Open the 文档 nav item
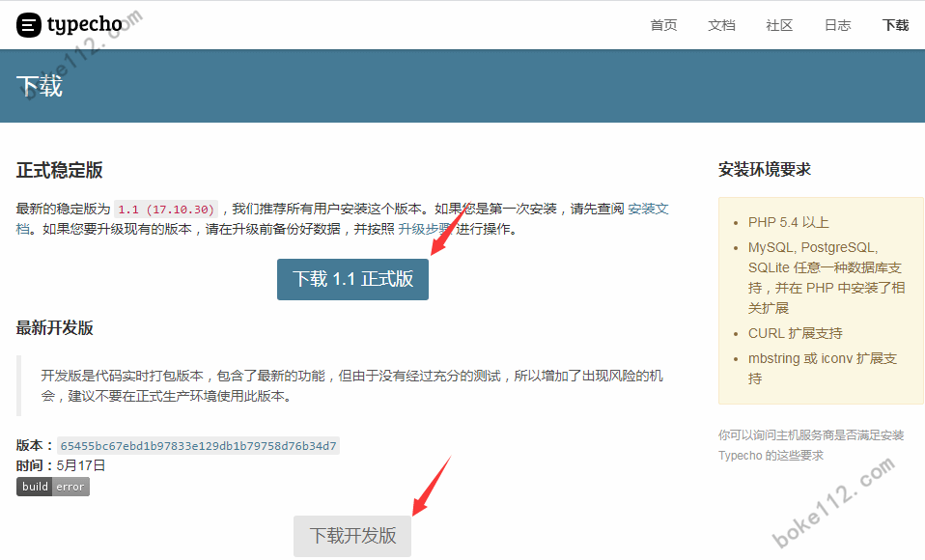The height and width of the screenshot is (560, 925). [x=721, y=25]
